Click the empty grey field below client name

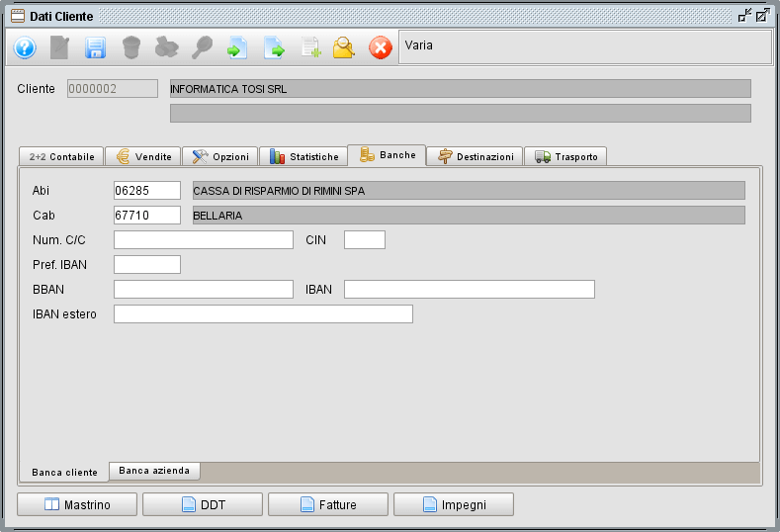coord(461,113)
